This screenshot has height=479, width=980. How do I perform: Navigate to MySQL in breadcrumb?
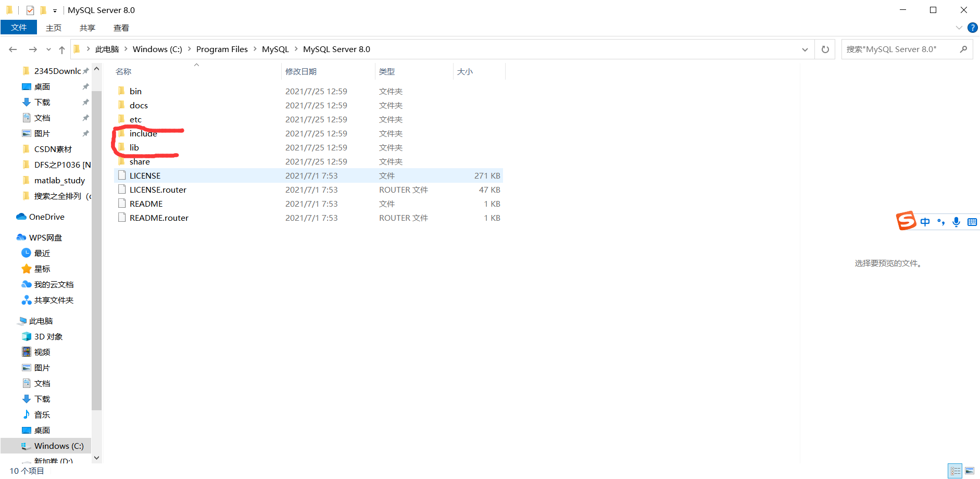coord(275,49)
